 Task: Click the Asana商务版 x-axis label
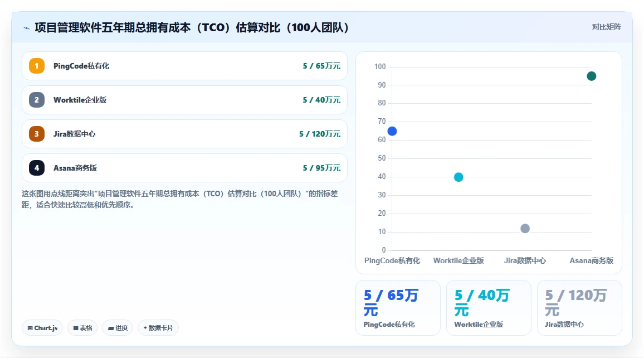[x=592, y=260]
